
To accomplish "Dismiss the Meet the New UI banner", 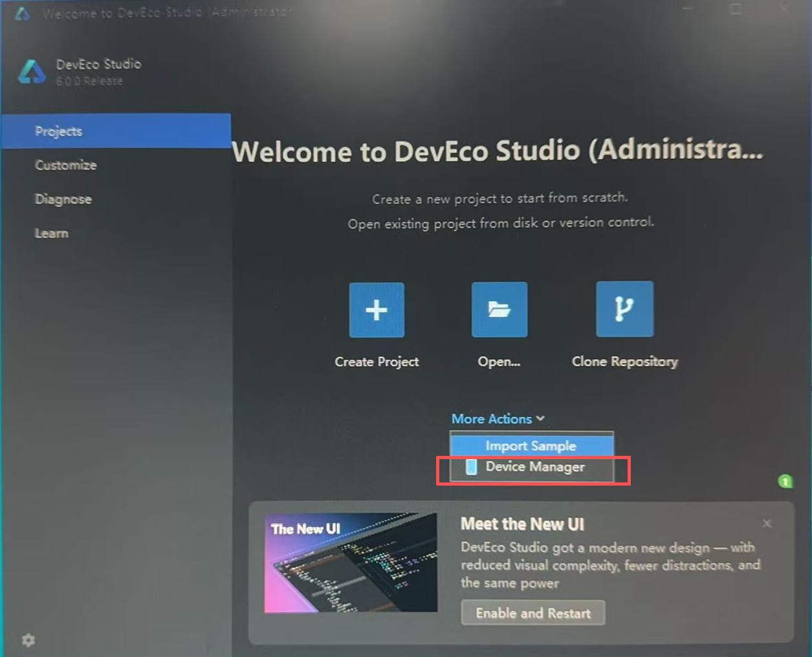I will click(x=767, y=523).
